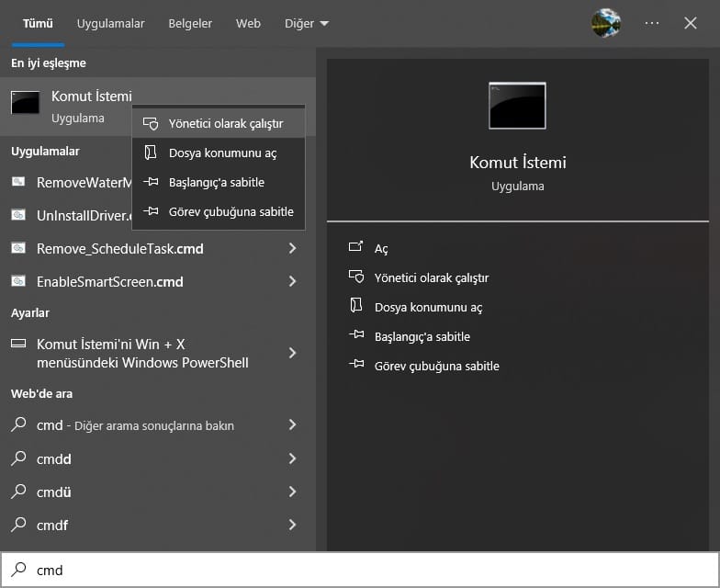Expand arrow for Remove_ScheduleTask.cmd

[x=292, y=249]
